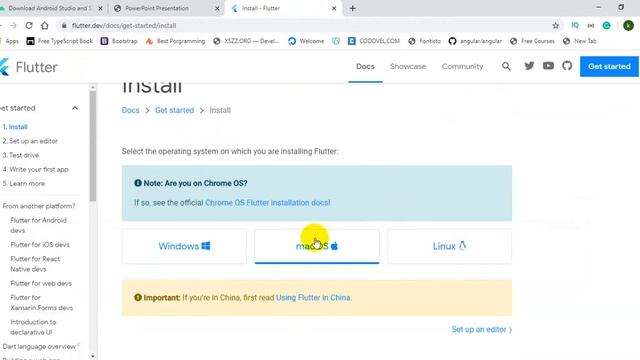Open the Free Courses bookmark
Viewport: 640px width, 360px height.
click(532, 41)
